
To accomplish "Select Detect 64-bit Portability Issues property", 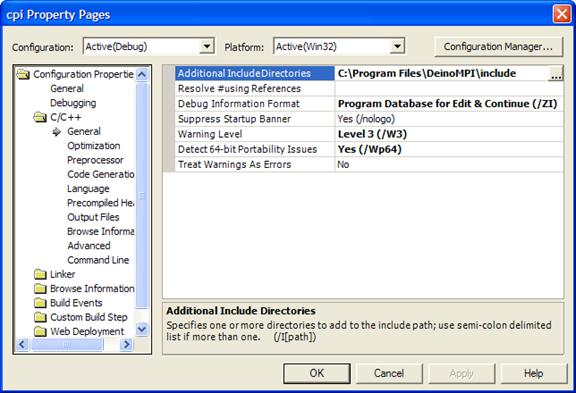I will 255,149.
